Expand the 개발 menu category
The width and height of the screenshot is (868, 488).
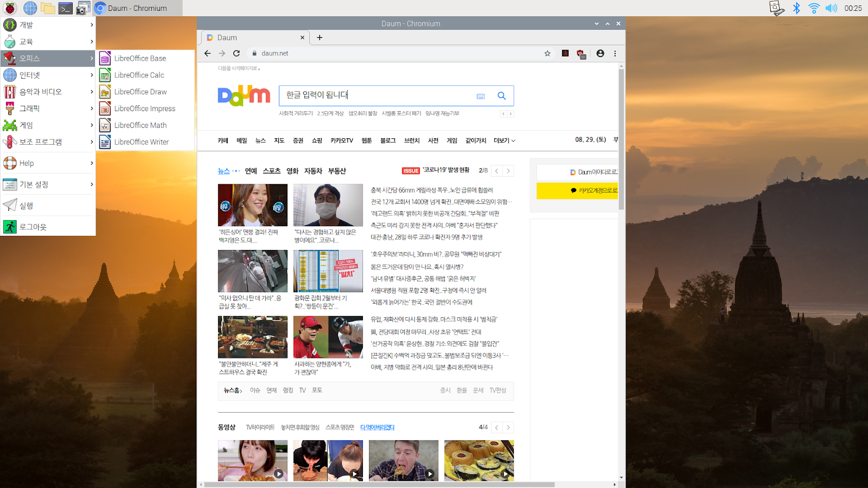pyautogui.click(x=48, y=24)
